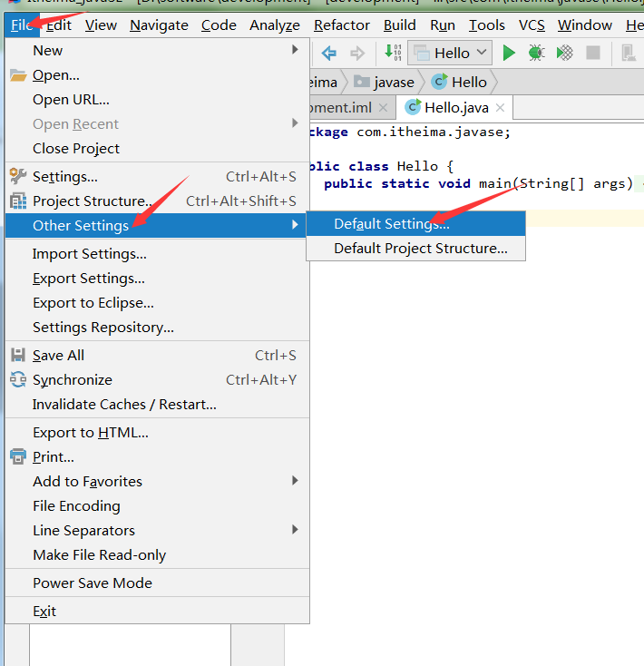Click the Hello.java tab class icon
Screen dimensions: 644x666
pos(413,107)
